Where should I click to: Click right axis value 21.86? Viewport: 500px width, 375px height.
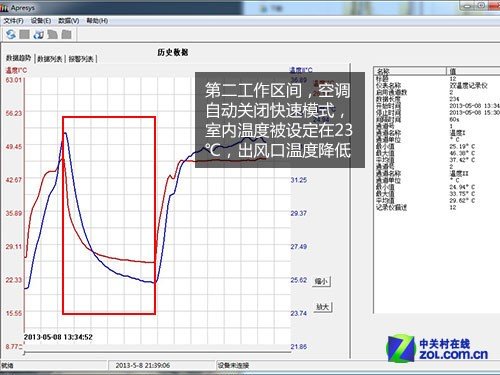[299, 347]
